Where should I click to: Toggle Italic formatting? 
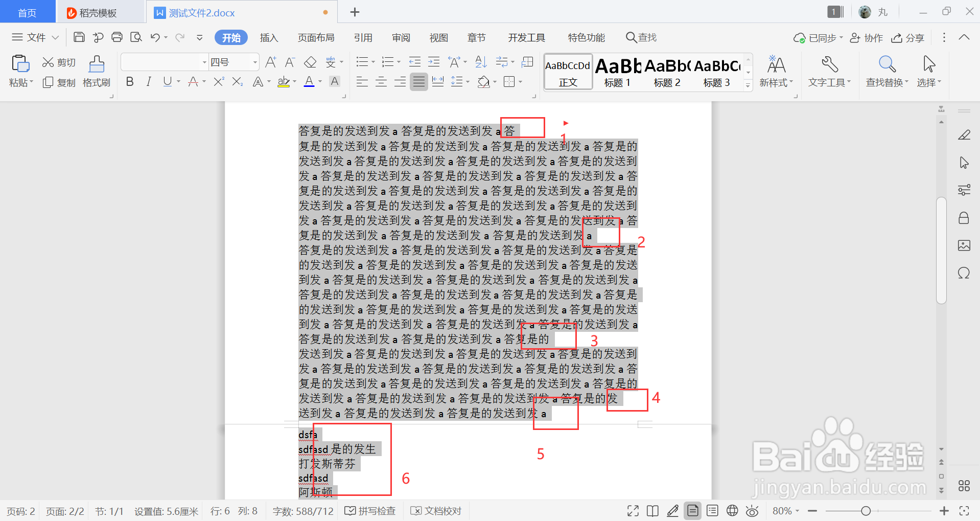[x=149, y=81]
